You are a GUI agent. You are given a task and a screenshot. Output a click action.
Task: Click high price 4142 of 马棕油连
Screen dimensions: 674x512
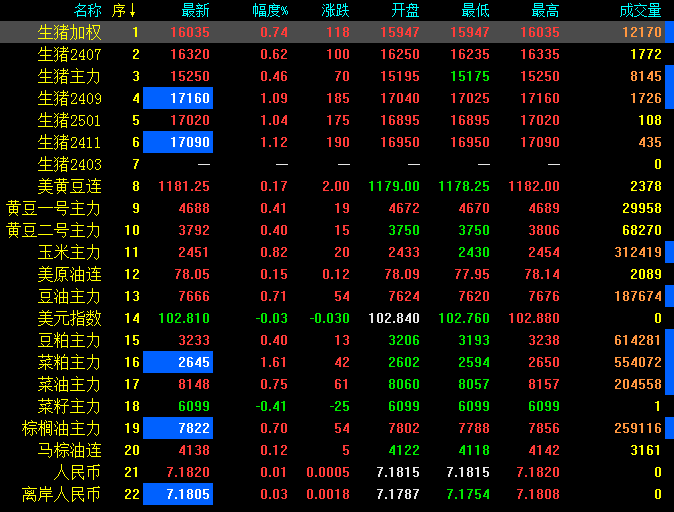click(544, 450)
